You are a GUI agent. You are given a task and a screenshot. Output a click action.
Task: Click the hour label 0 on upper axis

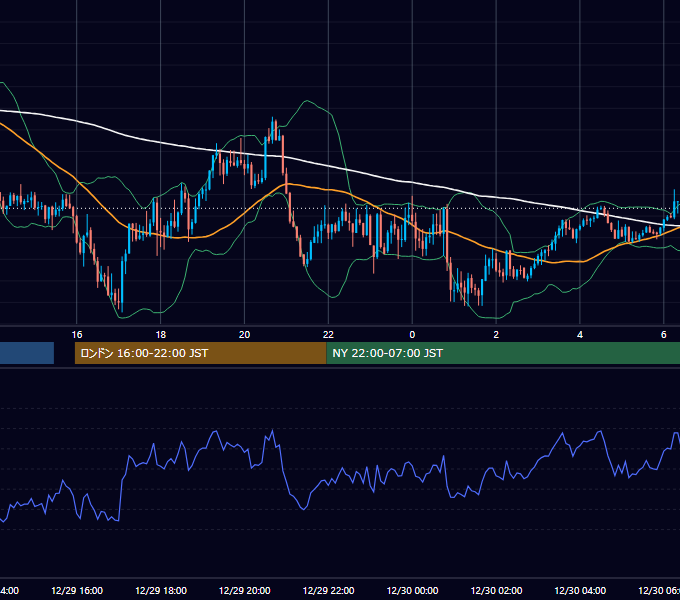[x=412, y=334]
